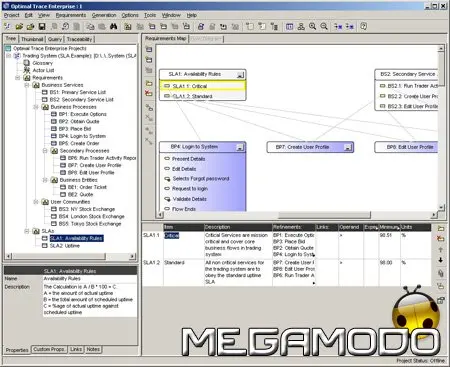The height and width of the screenshot is (367, 450).
Task: Select BE1: Order Ticket tree item
Action: [87, 187]
